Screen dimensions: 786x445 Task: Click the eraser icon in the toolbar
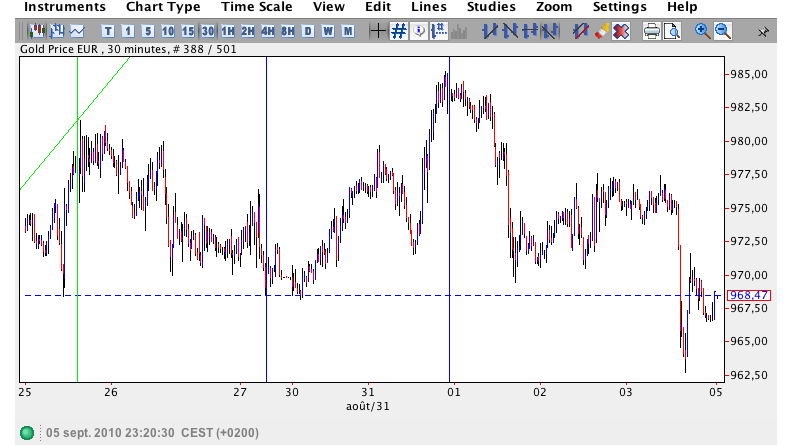tap(600, 31)
